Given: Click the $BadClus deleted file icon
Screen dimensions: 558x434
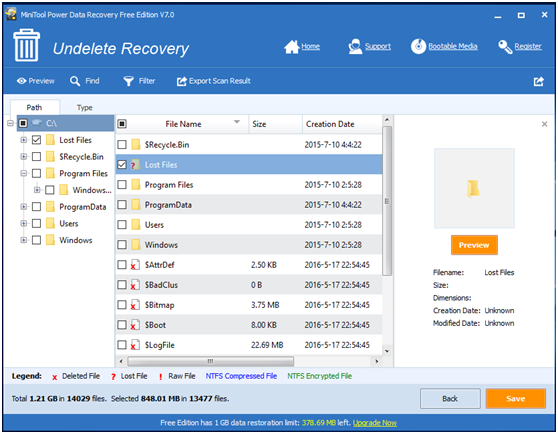Looking at the screenshot, I should [x=135, y=285].
